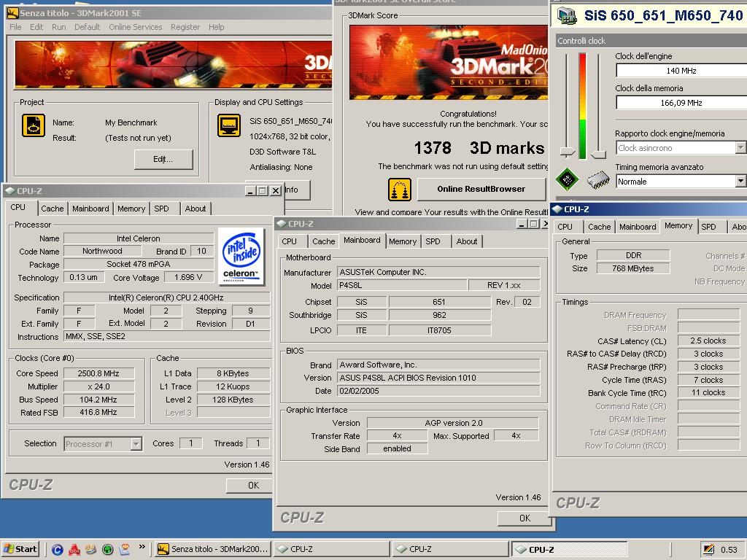
Task: Click the Online ResultBrowser button
Action: click(481, 189)
